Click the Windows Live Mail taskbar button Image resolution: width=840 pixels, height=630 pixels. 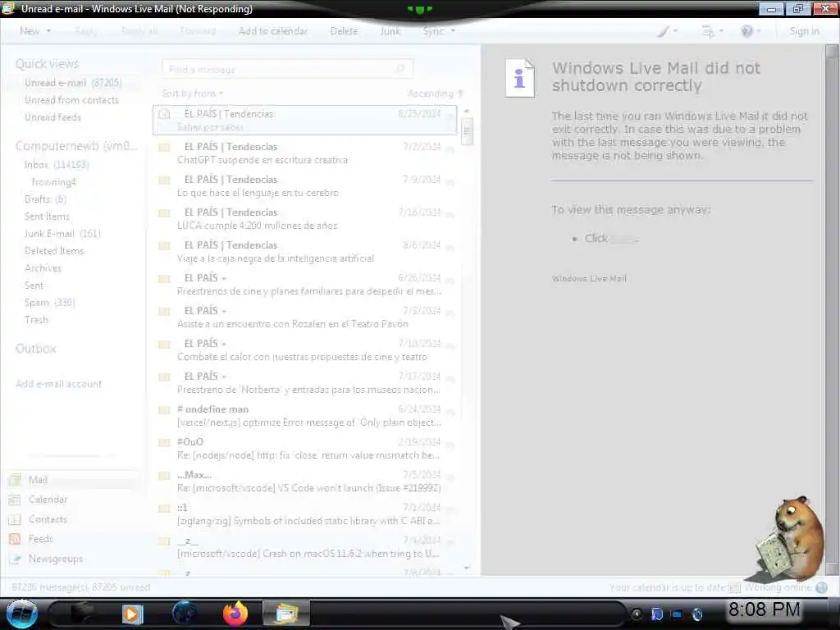pos(286,614)
